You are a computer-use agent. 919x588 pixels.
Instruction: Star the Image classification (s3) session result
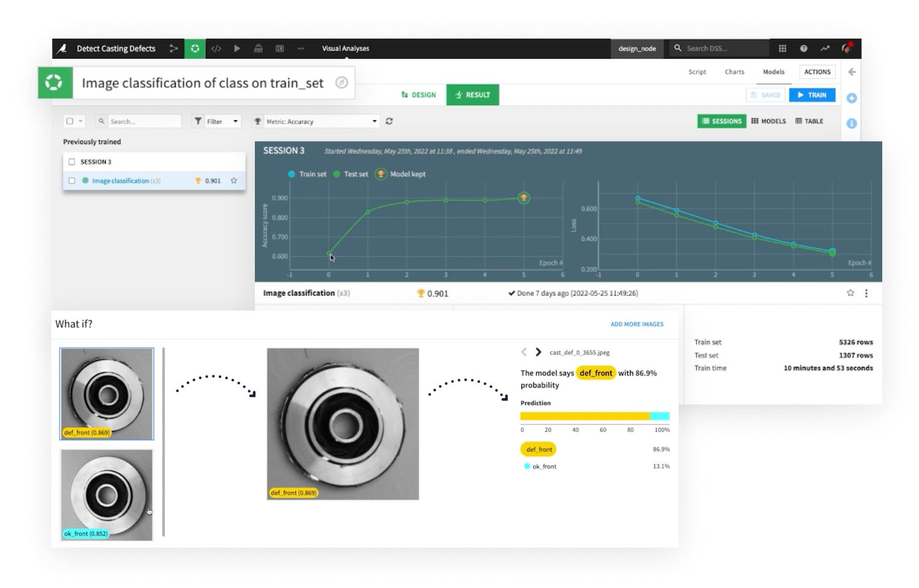tap(233, 181)
